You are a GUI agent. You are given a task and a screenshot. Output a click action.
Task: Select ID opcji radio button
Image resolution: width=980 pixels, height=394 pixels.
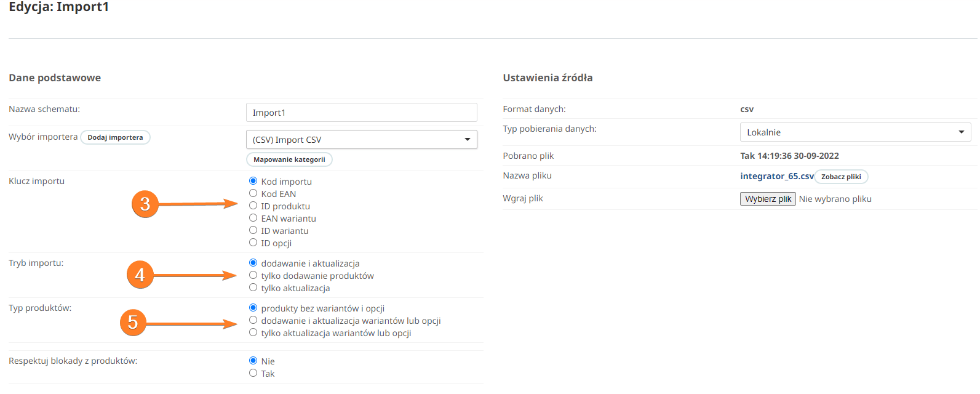pyautogui.click(x=253, y=243)
